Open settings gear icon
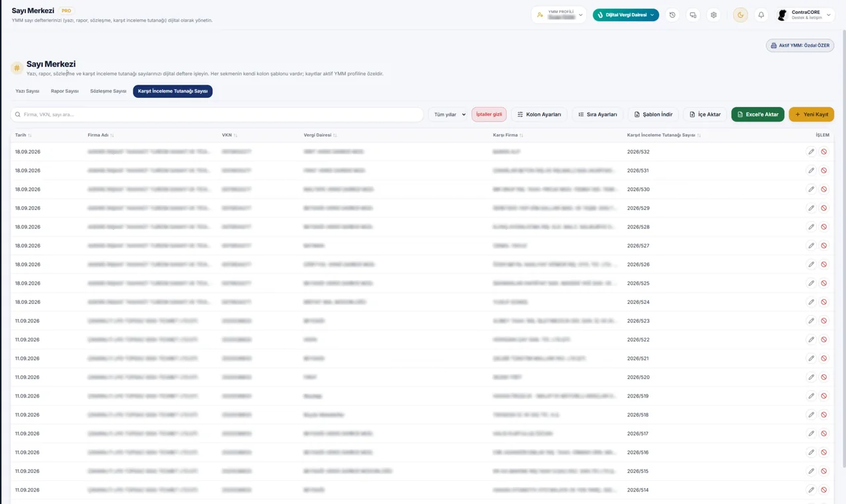The width and height of the screenshot is (846, 504). coord(713,15)
